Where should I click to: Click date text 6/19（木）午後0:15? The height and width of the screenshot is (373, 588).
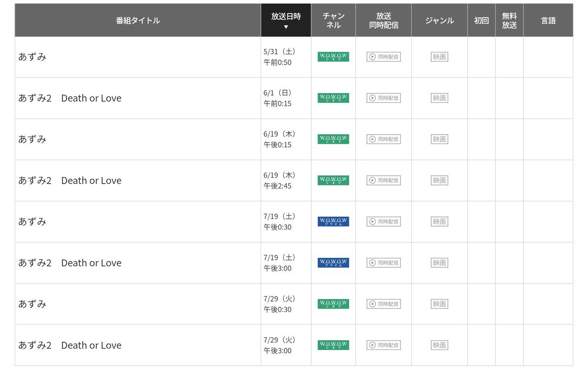(280, 139)
